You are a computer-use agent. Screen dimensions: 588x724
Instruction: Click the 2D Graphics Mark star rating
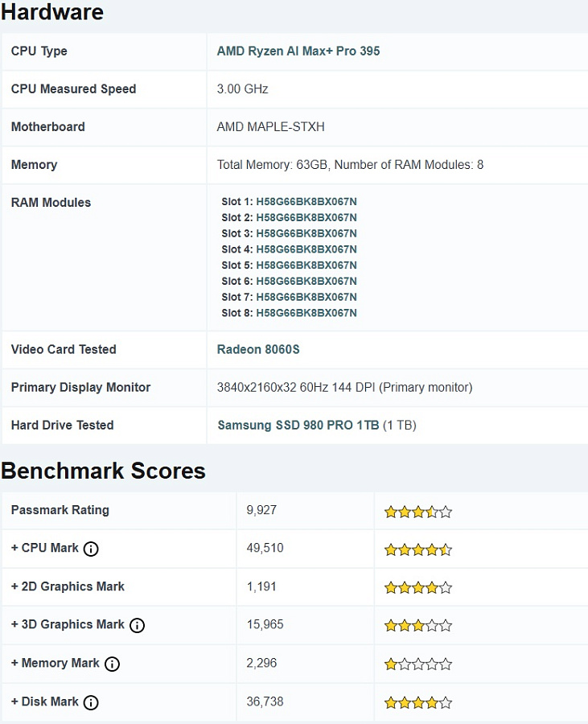click(x=418, y=588)
